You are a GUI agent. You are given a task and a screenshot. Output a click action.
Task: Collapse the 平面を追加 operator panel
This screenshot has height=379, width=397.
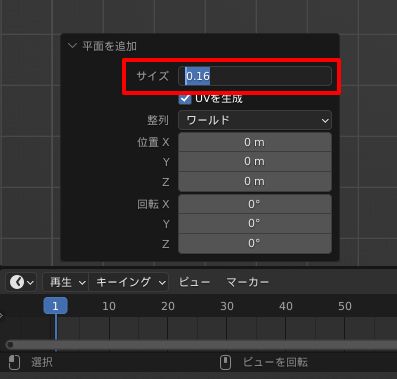pyautogui.click(x=72, y=45)
